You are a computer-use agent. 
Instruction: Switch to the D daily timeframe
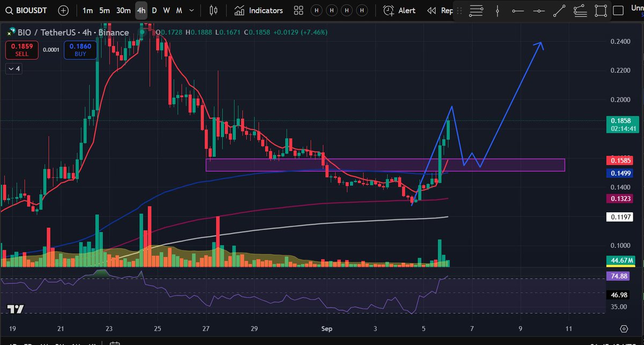pos(155,10)
